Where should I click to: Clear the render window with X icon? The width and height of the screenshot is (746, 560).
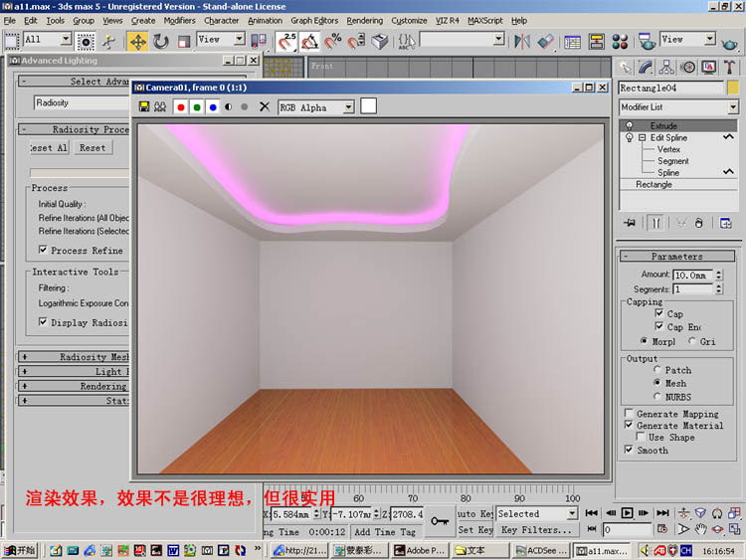(264, 106)
